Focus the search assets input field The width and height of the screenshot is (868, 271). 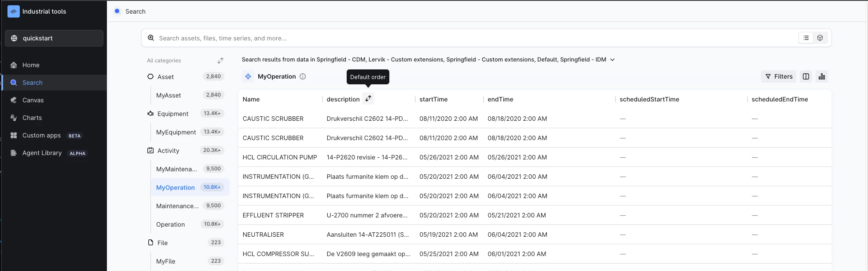[x=475, y=38]
